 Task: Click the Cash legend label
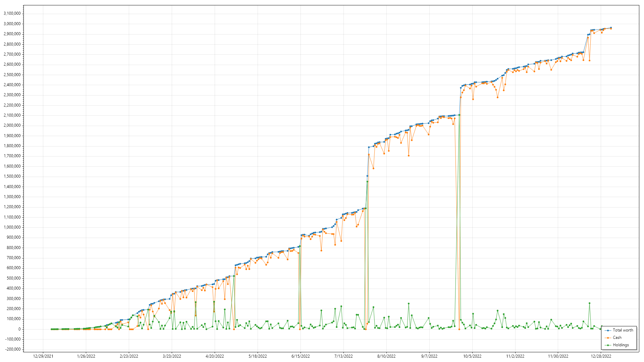617,338
